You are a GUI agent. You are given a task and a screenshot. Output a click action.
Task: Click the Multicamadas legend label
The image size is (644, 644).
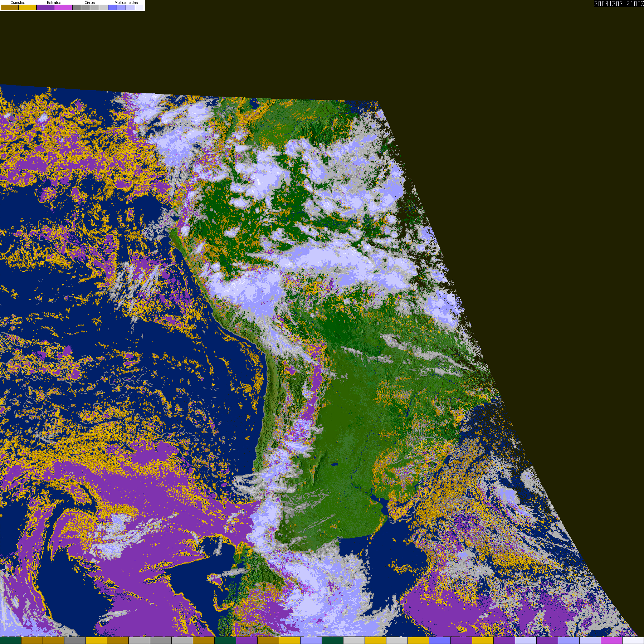coord(126,3)
